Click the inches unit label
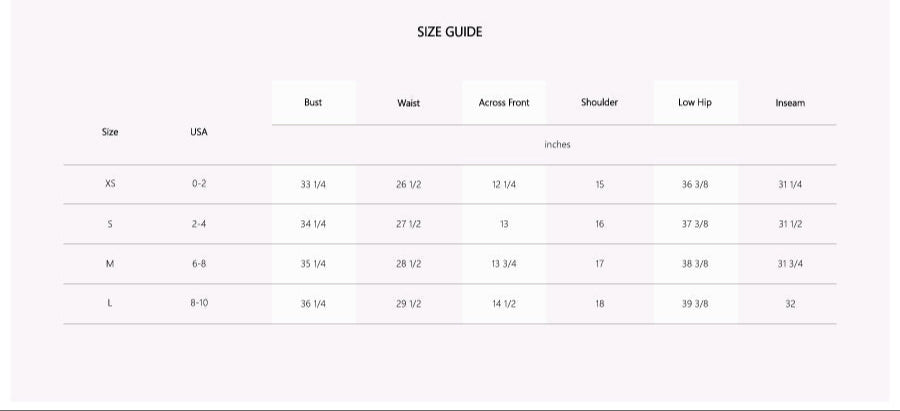Image resolution: width=900 pixels, height=411 pixels. pos(557,145)
